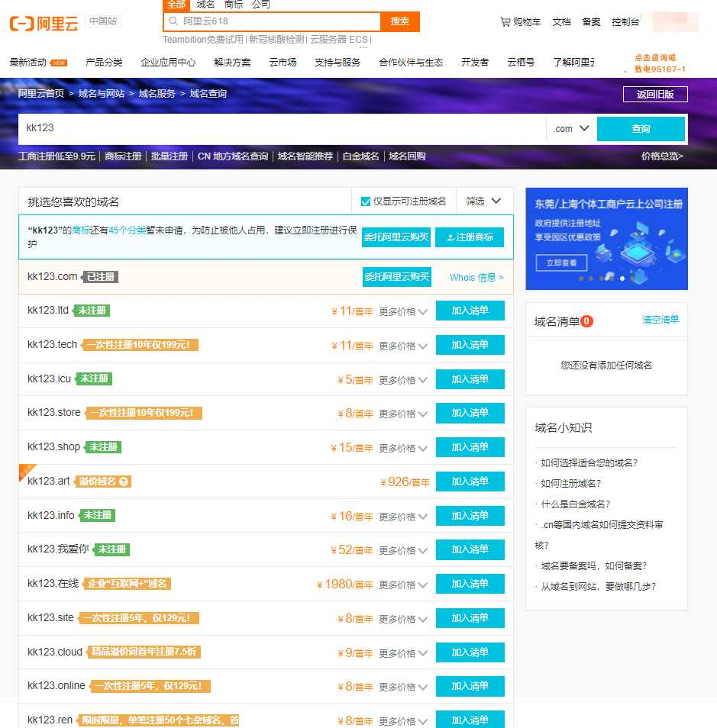Select the 全部 search tab
This screenshot has height=728, width=717.
click(176, 5)
